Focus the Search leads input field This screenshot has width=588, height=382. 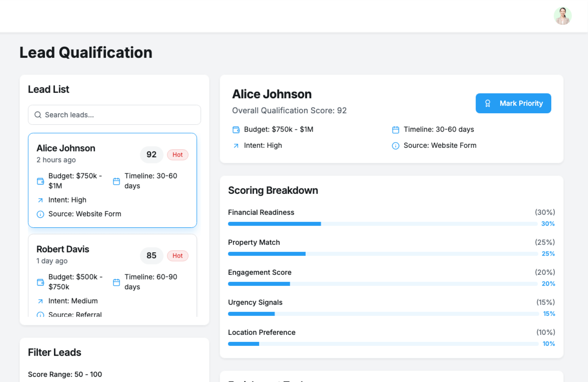click(119, 115)
